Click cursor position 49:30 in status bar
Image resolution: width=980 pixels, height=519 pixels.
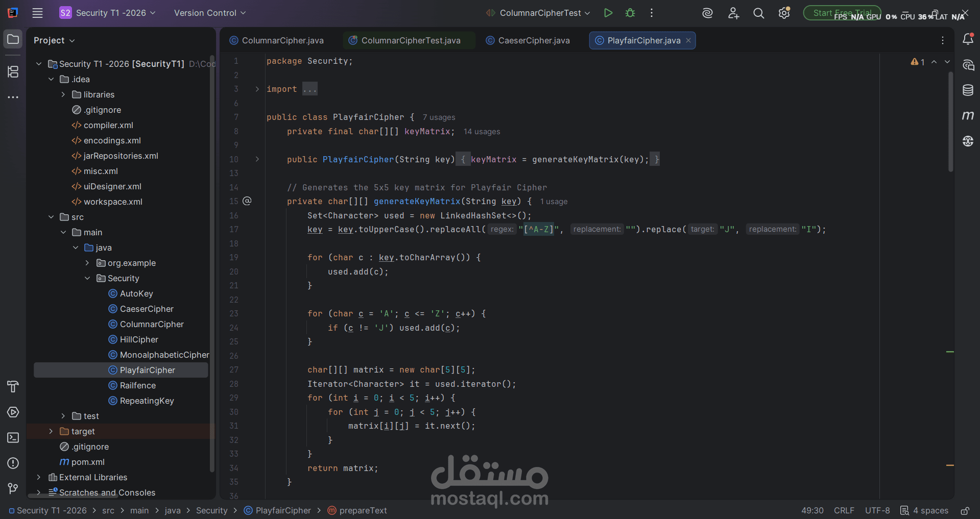tap(812, 510)
